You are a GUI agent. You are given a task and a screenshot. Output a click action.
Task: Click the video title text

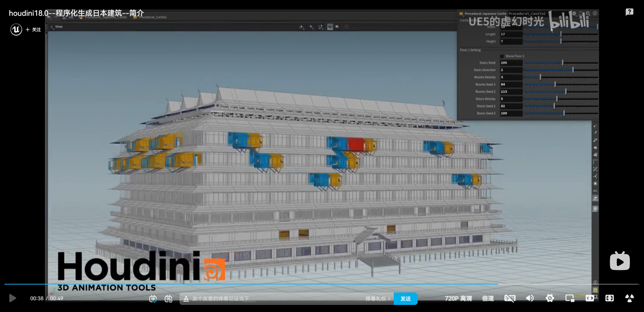[x=76, y=13]
